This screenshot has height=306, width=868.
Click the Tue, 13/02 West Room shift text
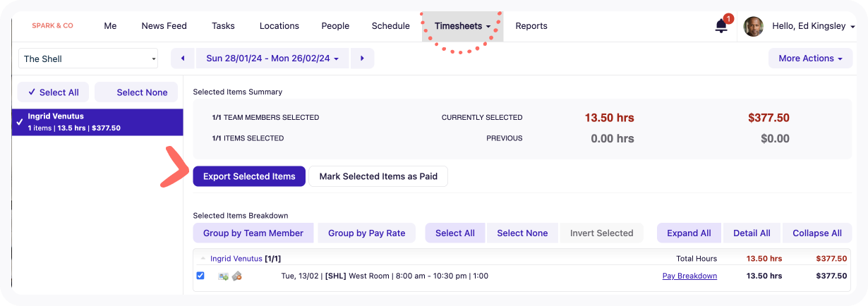point(385,276)
